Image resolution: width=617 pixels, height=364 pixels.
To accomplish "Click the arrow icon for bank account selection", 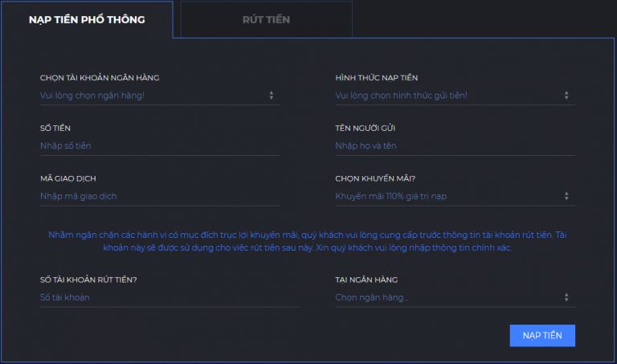I will click(272, 96).
